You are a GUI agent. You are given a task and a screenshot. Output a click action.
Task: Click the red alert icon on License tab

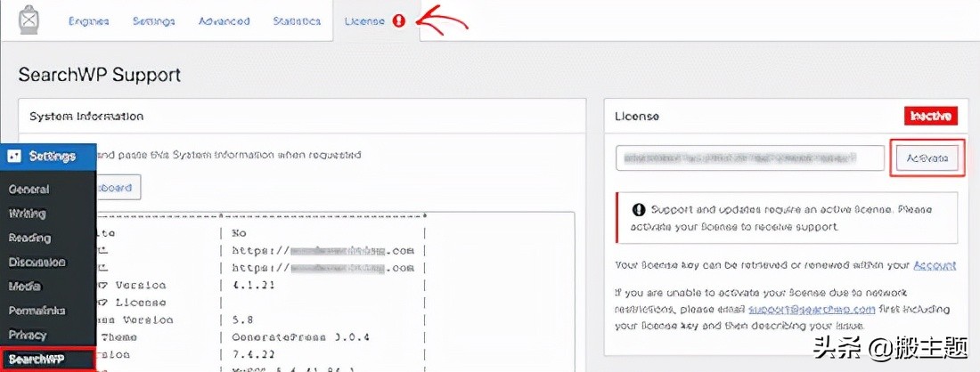pyautogui.click(x=399, y=21)
